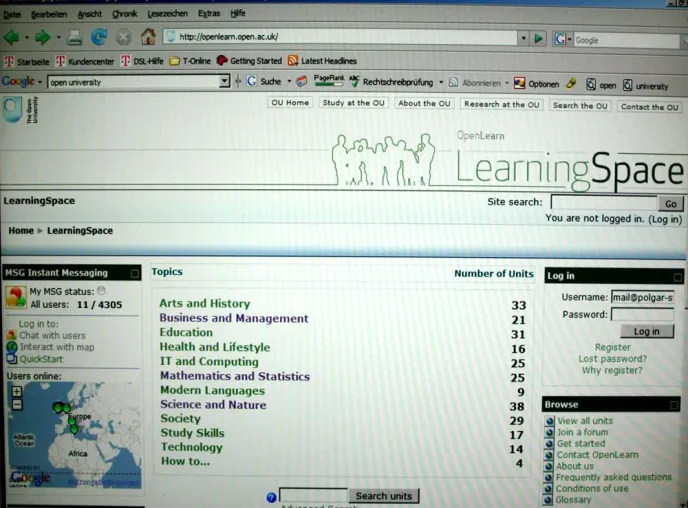Viewport: 688px width, 508px height.
Task: Open the Ansicht menu
Action: pyautogui.click(x=90, y=14)
